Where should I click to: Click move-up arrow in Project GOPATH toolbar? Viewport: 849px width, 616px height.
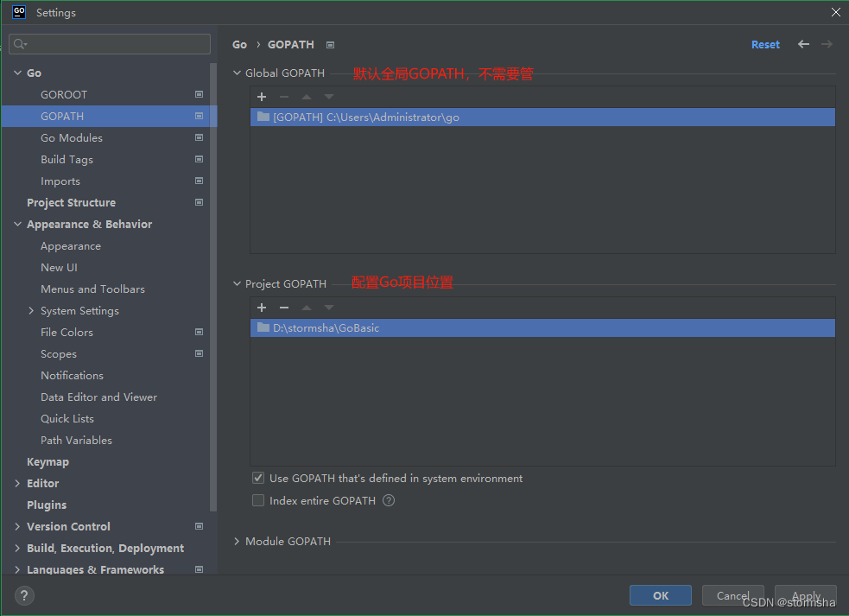[307, 308]
